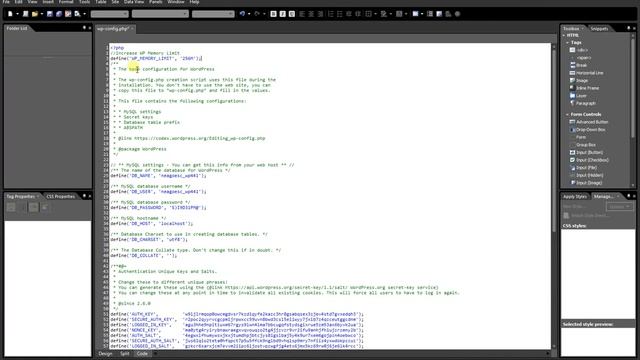Viewport: 640px width, 360px height.
Task: Open the Help menu
Action: (x=194, y=2)
